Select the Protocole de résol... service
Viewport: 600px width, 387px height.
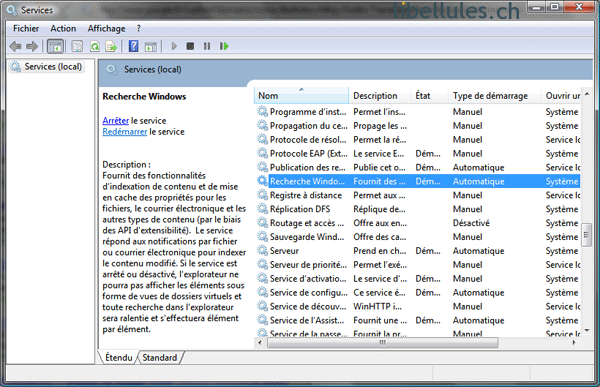coord(308,139)
